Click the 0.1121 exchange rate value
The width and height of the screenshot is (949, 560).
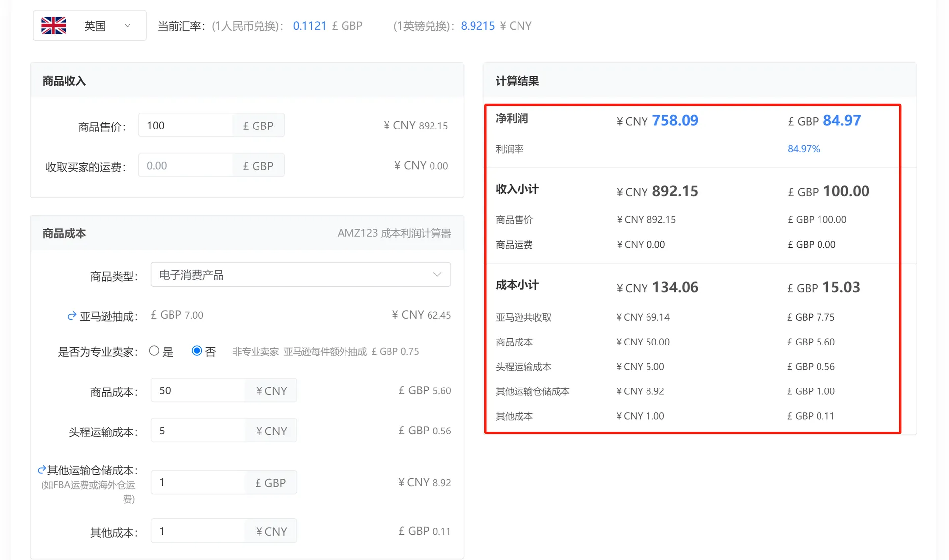[x=309, y=26]
